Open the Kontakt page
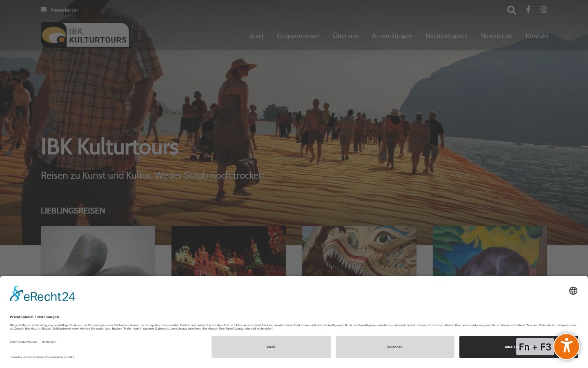Screen dimensions: 588x368 pyautogui.click(x=537, y=36)
